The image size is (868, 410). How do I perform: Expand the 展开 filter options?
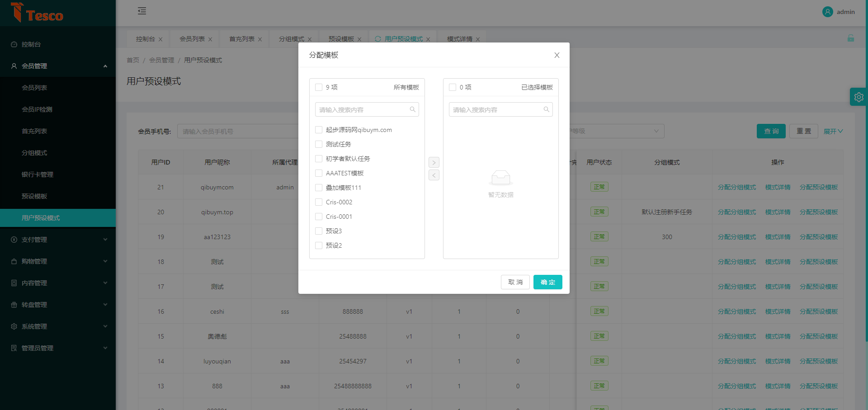pyautogui.click(x=833, y=132)
